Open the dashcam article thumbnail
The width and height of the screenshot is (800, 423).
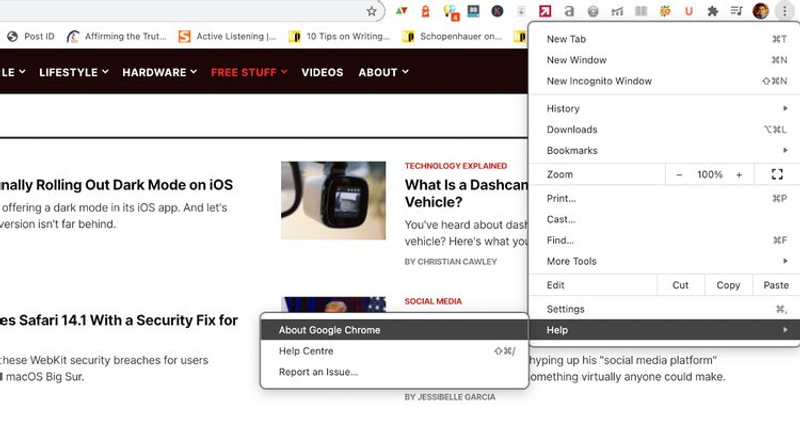tap(333, 200)
